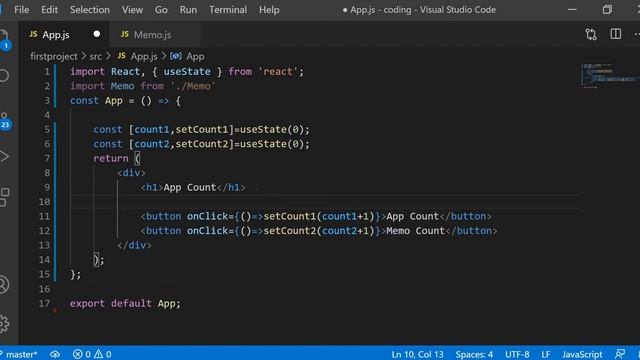Open the Problems panel via the errors and warnings count
This screenshot has height=360, width=640.
coord(92,354)
